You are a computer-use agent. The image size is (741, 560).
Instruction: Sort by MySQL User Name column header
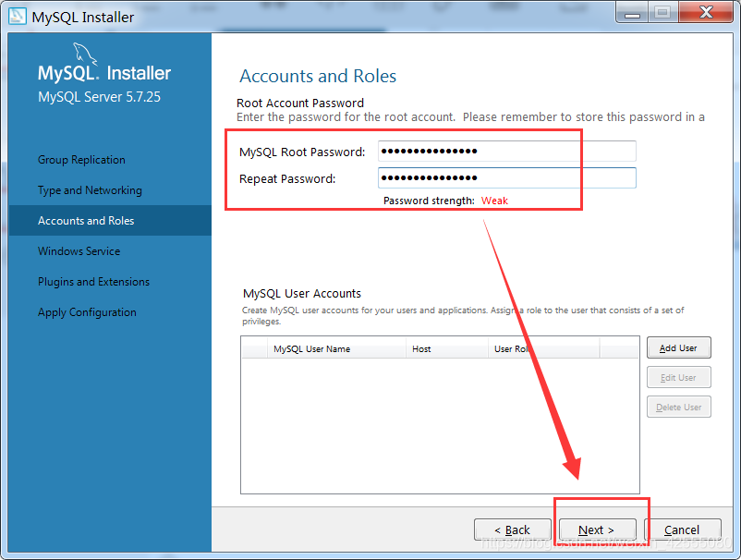336,348
